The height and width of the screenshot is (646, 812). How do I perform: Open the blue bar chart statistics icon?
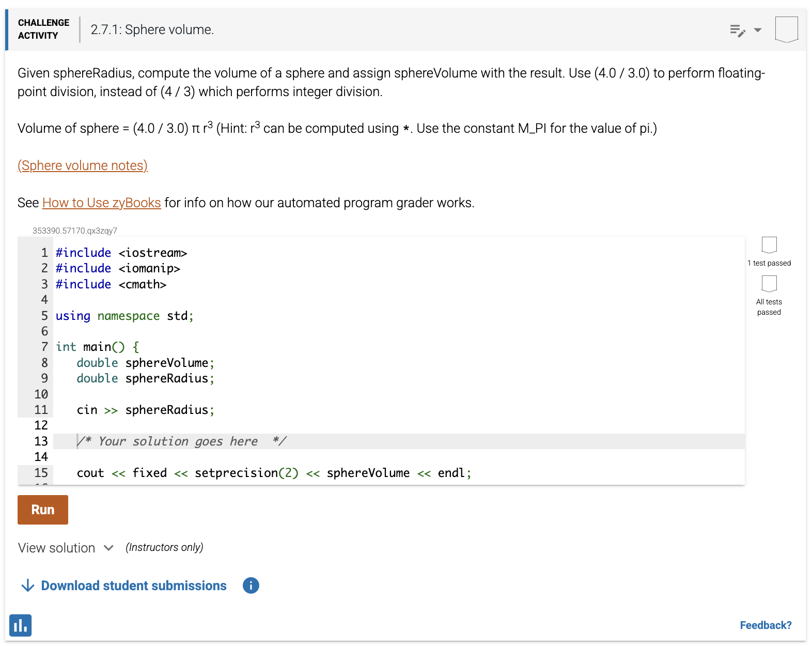[x=21, y=625]
